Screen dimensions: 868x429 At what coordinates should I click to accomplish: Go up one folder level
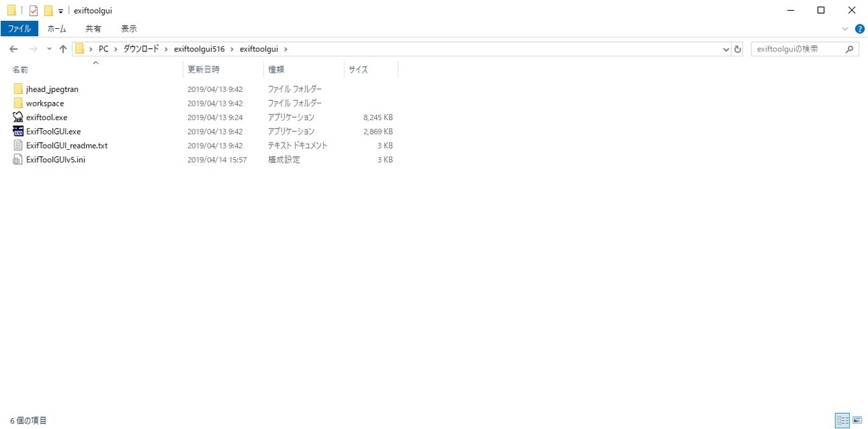point(63,49)
